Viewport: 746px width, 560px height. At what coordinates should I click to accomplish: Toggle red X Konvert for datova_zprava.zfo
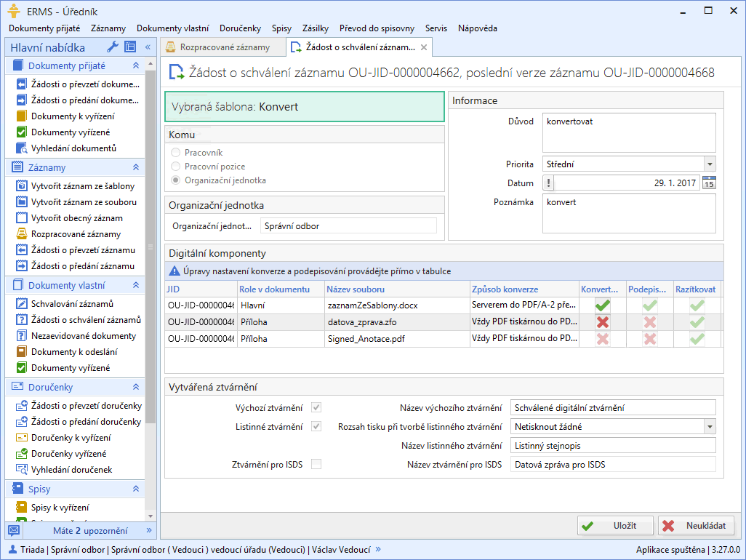pos(602,321)
